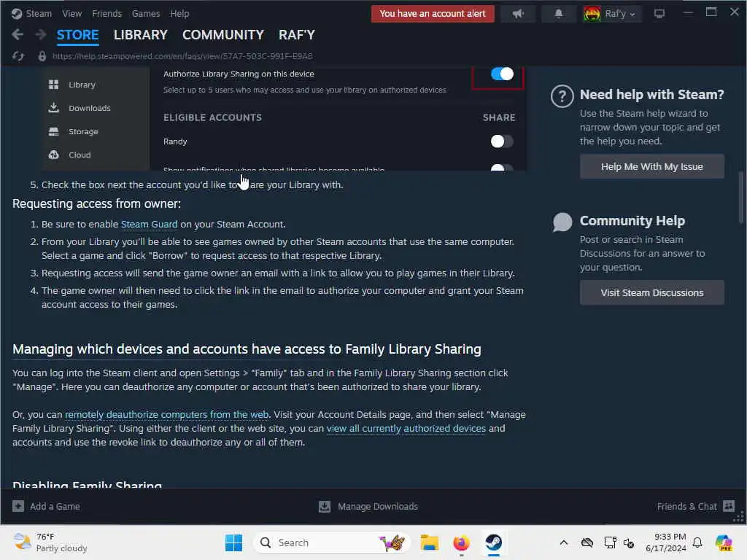The image size is (747, 560).
Task: Click the tray display connection icon
Action: (610, 542)
